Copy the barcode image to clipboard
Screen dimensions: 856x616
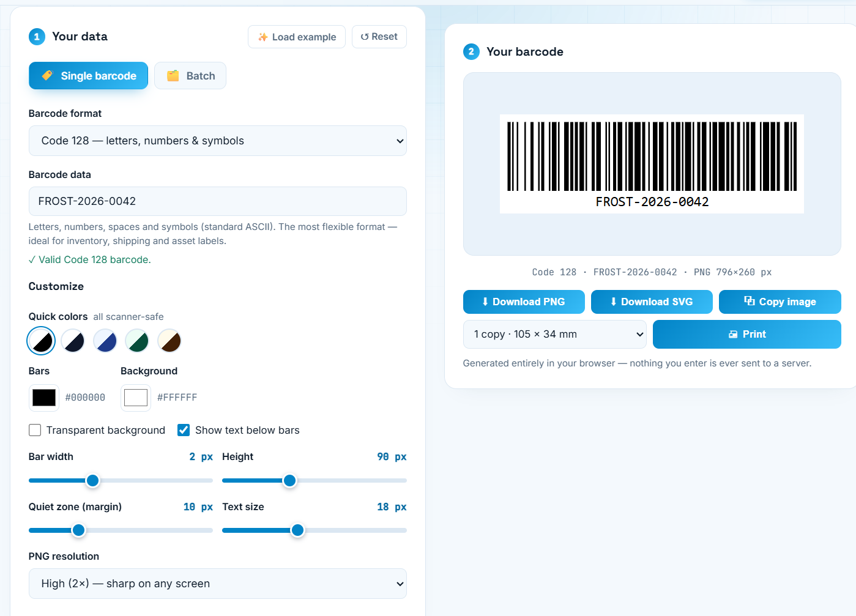tap(780, 302)
